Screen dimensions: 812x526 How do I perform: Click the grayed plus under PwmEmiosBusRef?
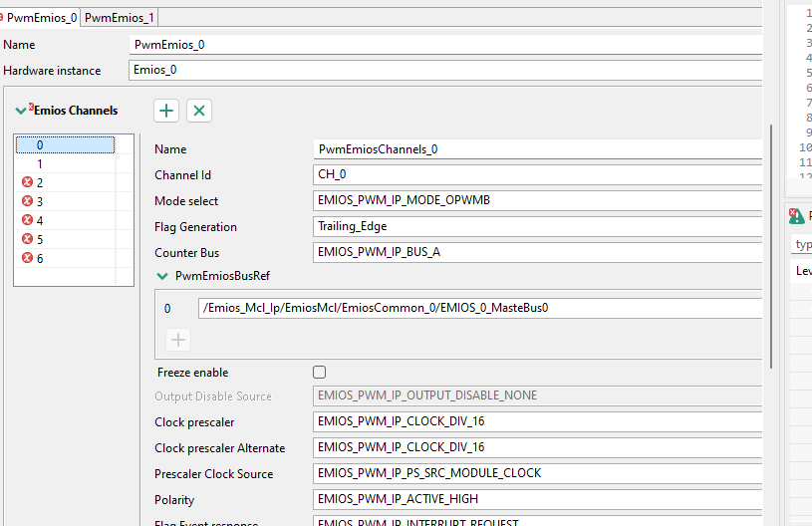[178, 340]
